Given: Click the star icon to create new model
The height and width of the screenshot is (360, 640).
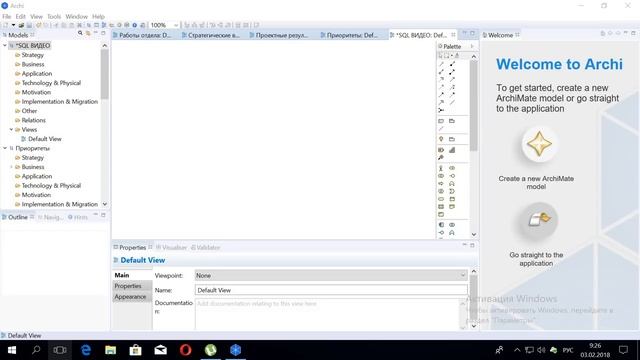Looking at the screenshot, I should [539, 144].
